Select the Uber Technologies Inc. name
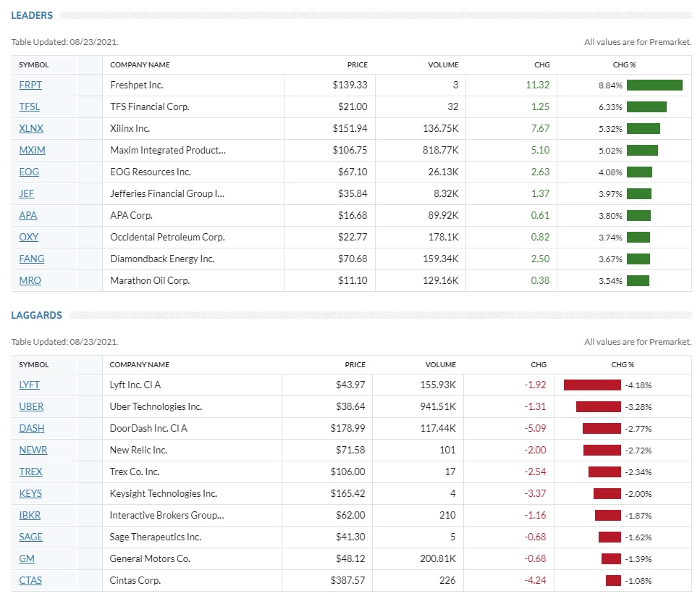This screenshot has width=700, height=599. tap(156, 406)
